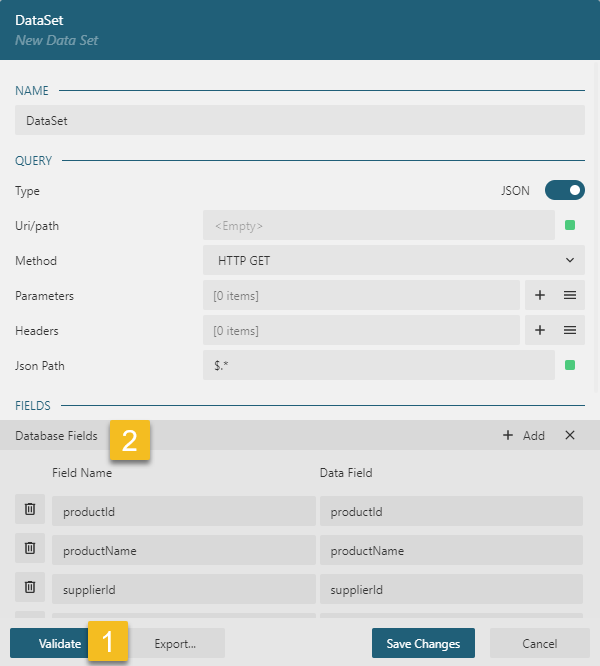
Task: Open the HTTP GET method dropdown
Action: click(x=393, y=261)
